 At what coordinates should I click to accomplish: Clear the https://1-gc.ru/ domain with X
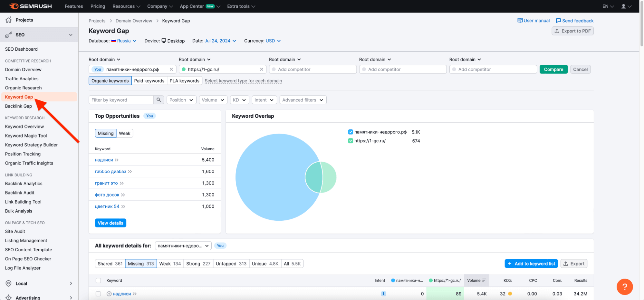(261, 69)
